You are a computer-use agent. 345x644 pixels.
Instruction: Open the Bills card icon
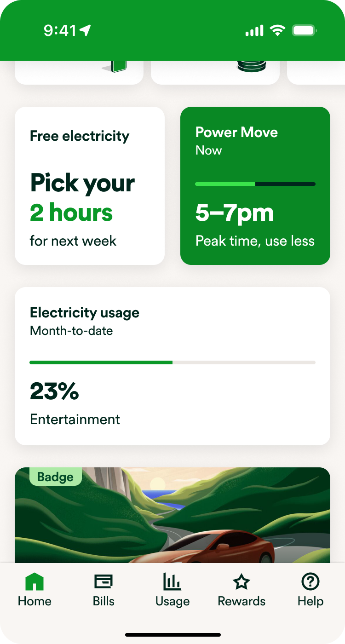click(103, 582)
